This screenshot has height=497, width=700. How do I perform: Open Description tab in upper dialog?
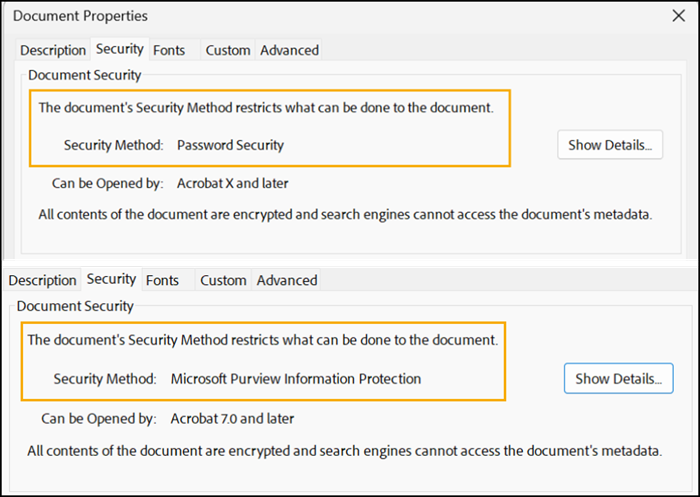tap(53, 50)
